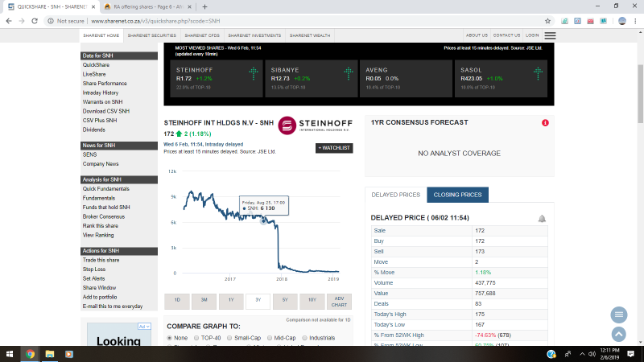The height and width of the screenshot is (362, 644).
Task: Click the round scroll-to-top arrow button
Action: coord(618,333)
